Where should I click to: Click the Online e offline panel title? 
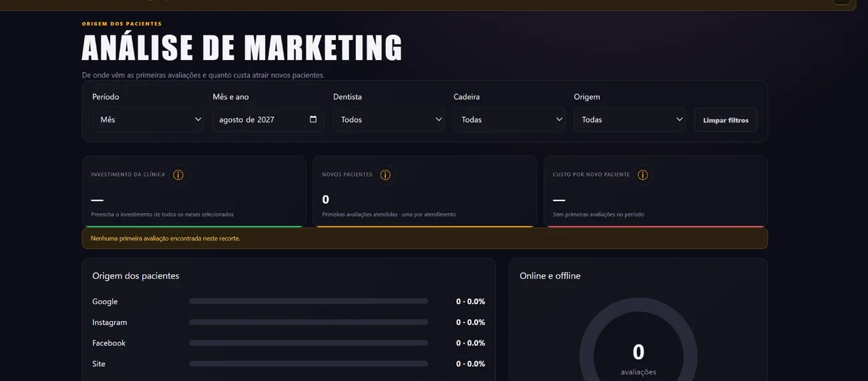pos(550,275)
